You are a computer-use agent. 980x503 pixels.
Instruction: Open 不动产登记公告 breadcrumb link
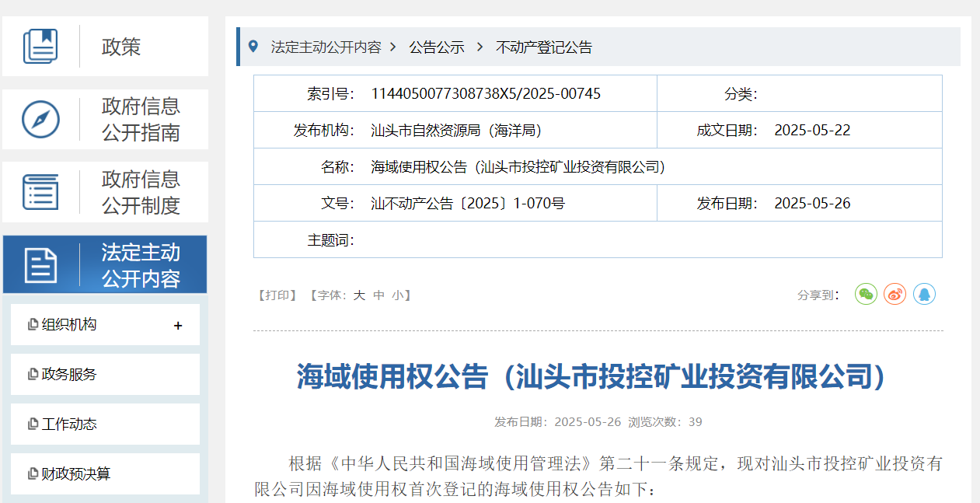(544, 47)
